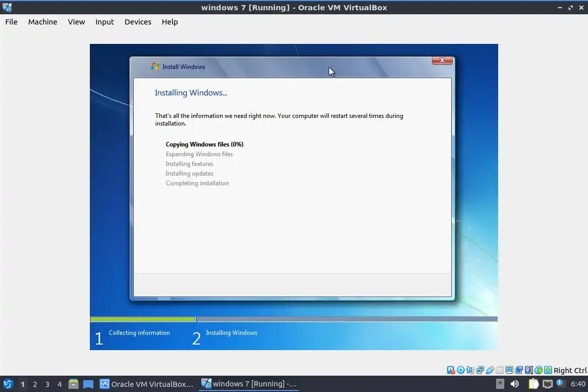Toggle maximize on the VirtualBox VM window
Viewport: 588px width, 392px height.
[x=570, y=8]
